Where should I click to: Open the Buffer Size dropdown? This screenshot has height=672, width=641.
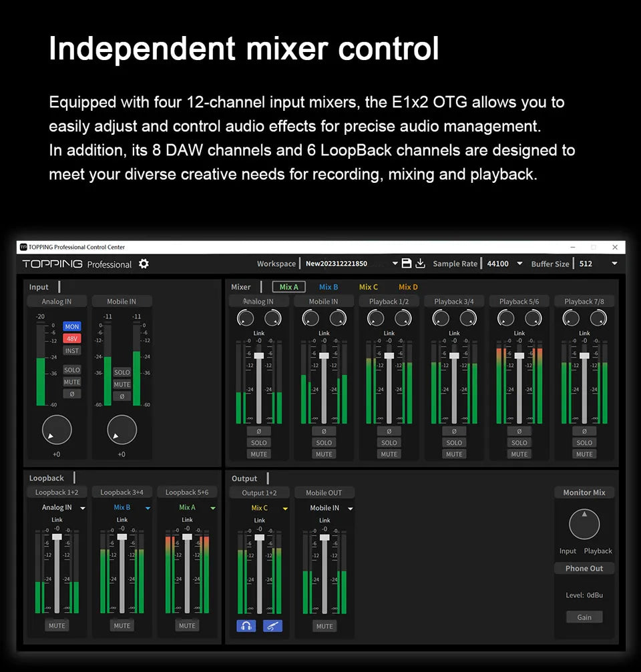[x=614, y=264]
